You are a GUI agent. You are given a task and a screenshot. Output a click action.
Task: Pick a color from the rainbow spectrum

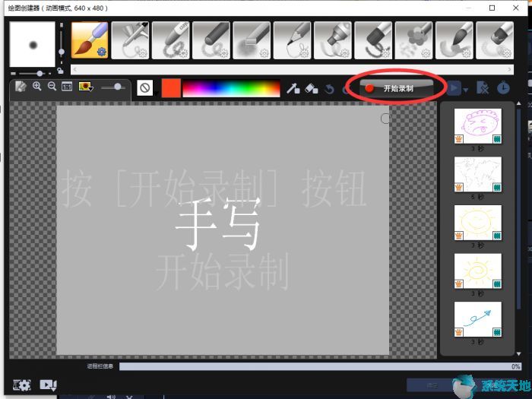[x=231, y=88]
